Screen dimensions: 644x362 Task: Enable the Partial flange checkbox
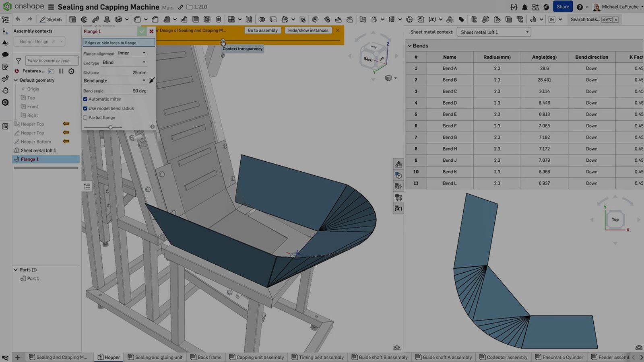[85, 118]
